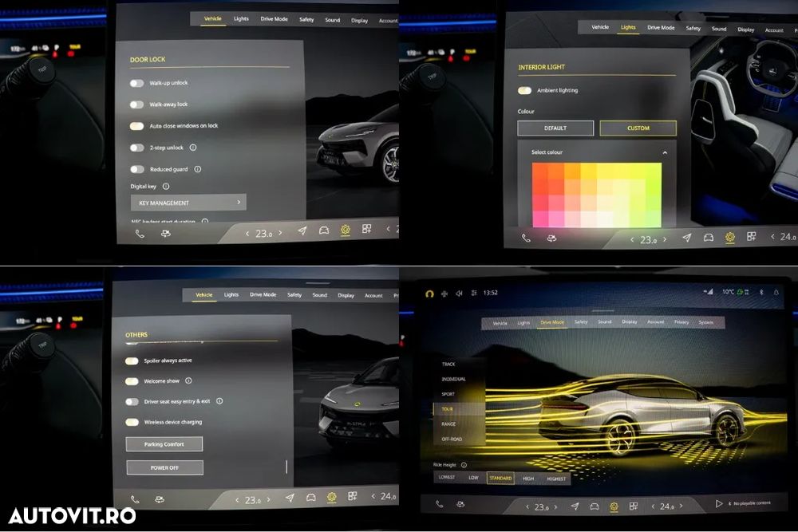798x532 pixels.
Task: Enable Walk-up unlock toggle
Action: pyautogui.click(x=136, y=83)
